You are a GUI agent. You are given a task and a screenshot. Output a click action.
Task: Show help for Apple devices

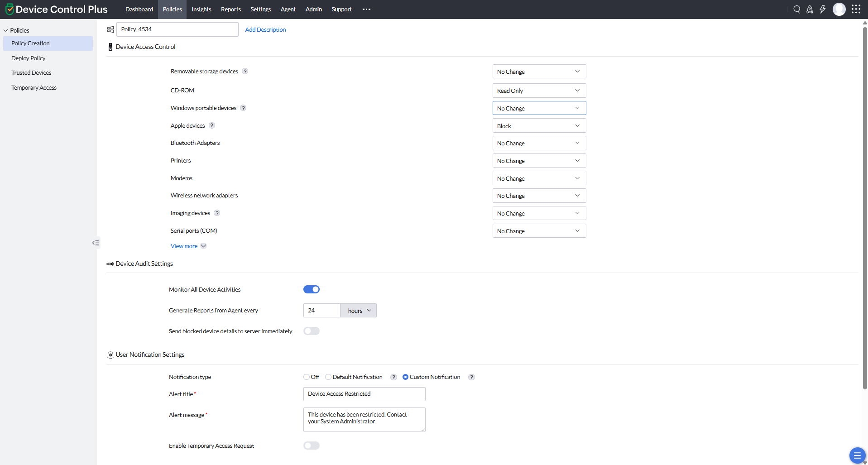(212, 125)
